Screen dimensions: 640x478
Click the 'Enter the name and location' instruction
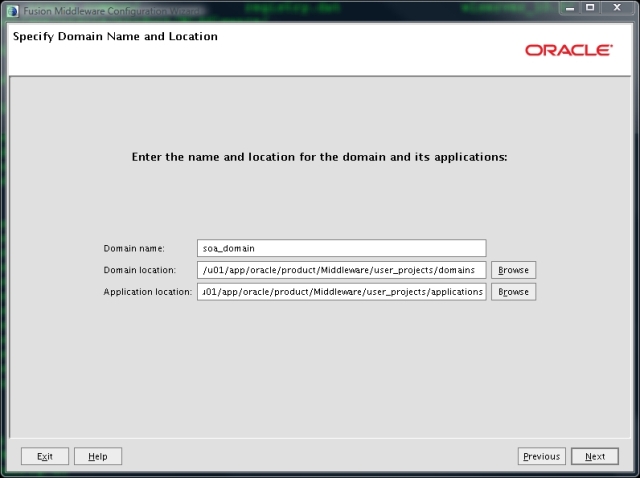pyautogui.click(x=319, y=157)
